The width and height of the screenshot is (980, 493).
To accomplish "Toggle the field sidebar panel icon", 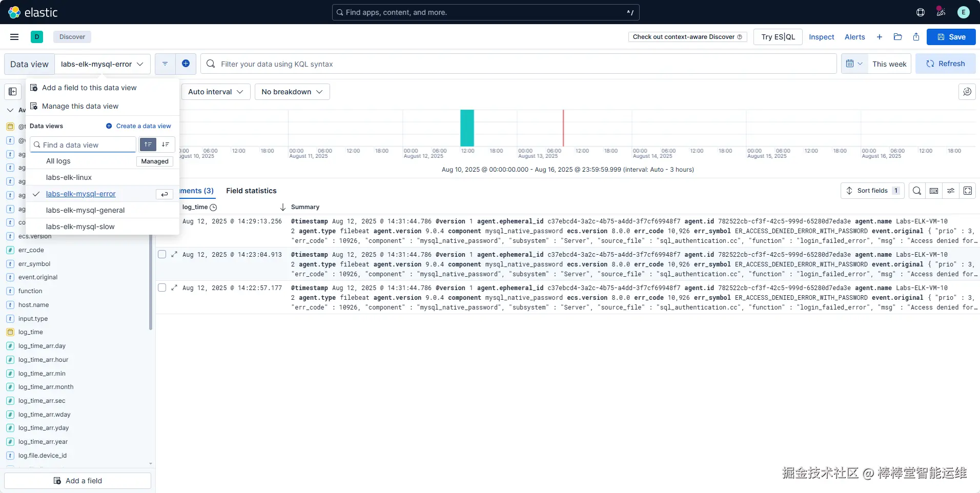I will [13, 92].
